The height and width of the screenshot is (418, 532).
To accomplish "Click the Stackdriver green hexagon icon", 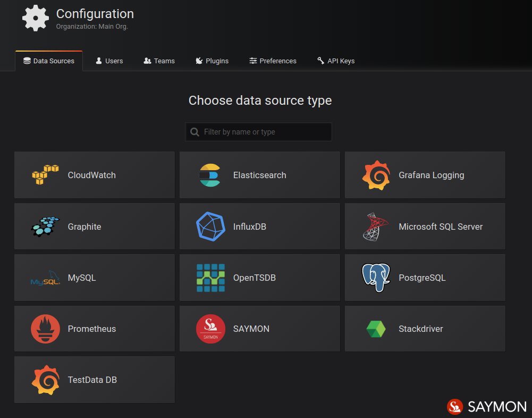I will 376,329.
